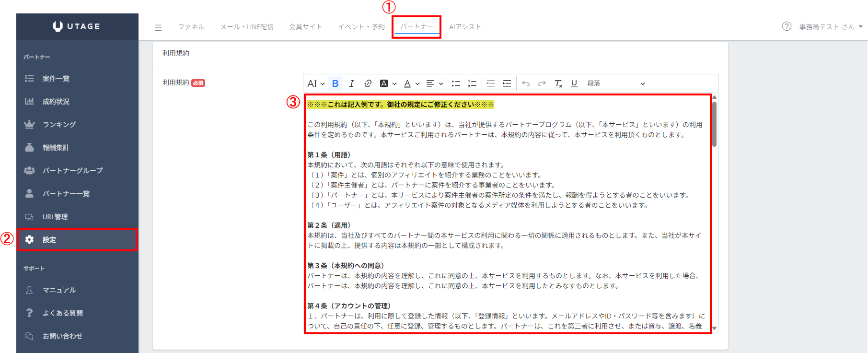Open the font size dropdown

[316, 83]
